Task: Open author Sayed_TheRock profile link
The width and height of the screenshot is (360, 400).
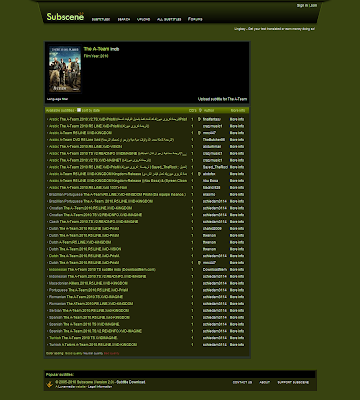Action: (x=215, y=167)
